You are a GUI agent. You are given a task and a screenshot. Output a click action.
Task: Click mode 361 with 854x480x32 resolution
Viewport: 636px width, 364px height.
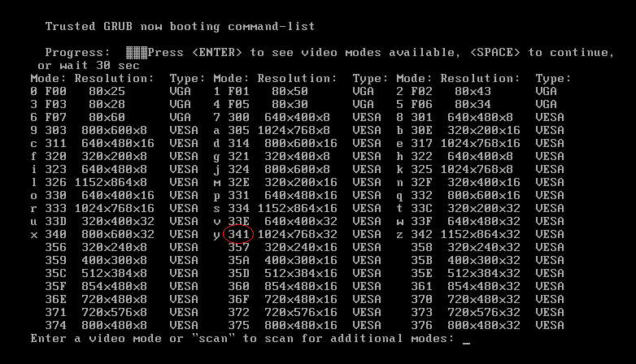click(487, 286)
